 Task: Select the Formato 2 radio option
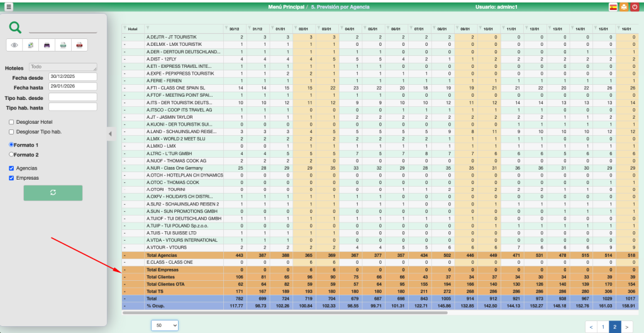point(11,155)
